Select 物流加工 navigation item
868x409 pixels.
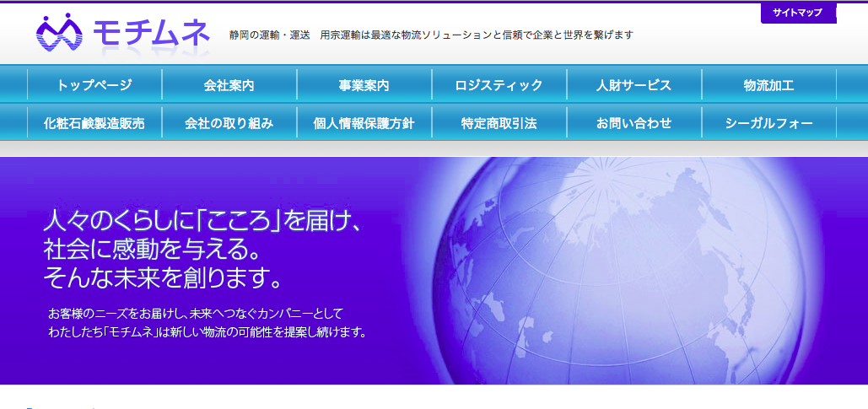click(769, 85)
